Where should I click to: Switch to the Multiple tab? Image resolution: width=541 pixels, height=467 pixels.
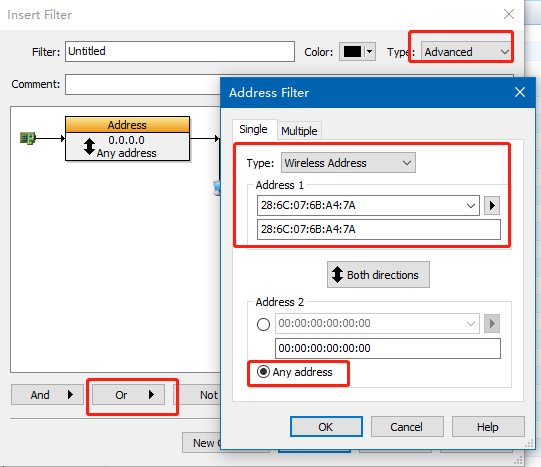point(299,131)
